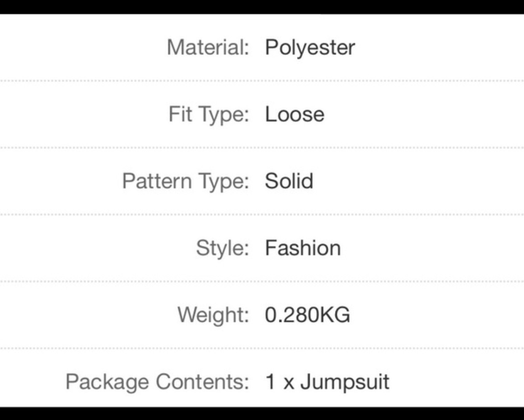Click the Fit Type label

(209, 114)
